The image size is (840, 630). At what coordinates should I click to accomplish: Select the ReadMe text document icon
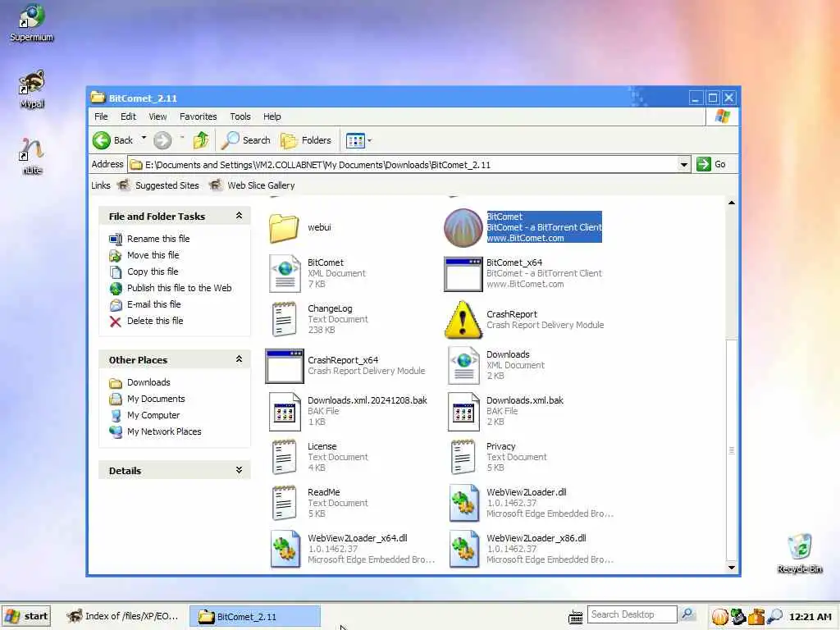[285, 503]
